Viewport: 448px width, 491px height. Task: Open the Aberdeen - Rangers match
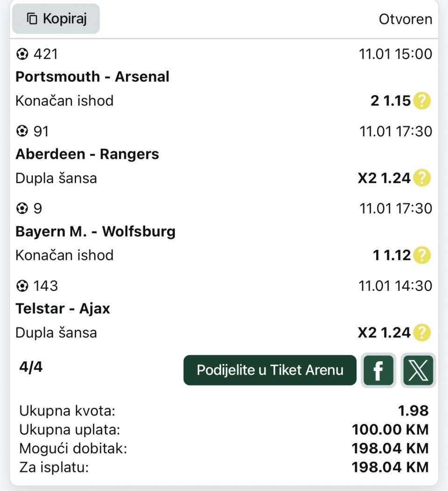pos(87,154)
